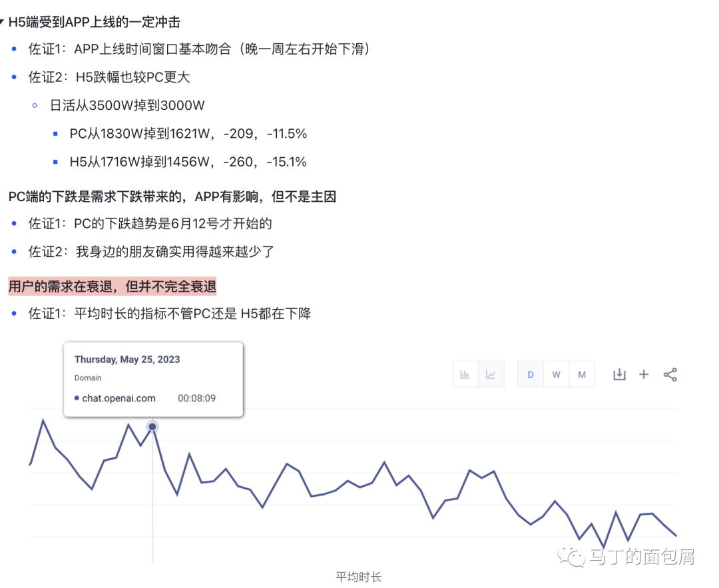Click the Domain label in the tooltip

88,378
